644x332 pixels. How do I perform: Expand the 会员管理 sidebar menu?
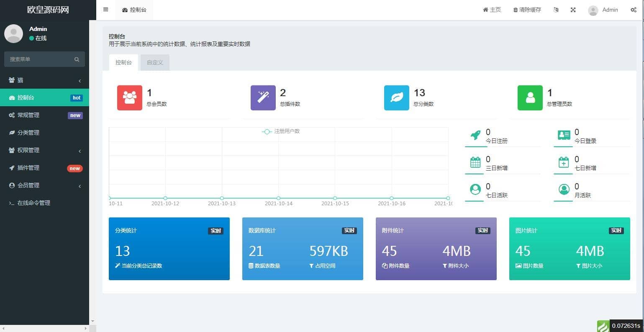pyautogui.click(x=44, y=185)
